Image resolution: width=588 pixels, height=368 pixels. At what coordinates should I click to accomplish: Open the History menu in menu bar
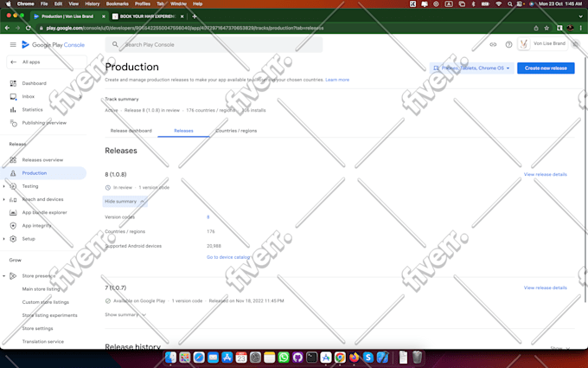point(93,3)
